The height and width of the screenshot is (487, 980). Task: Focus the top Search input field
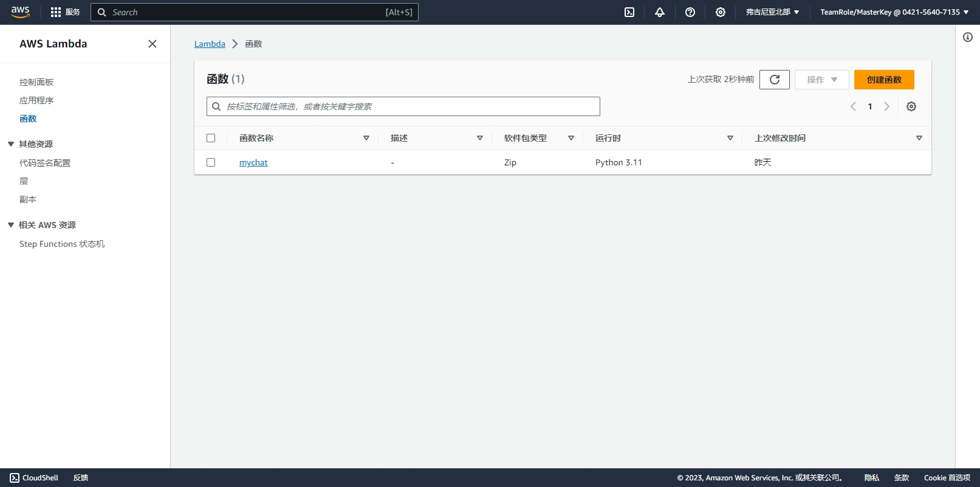coord(255,12)
